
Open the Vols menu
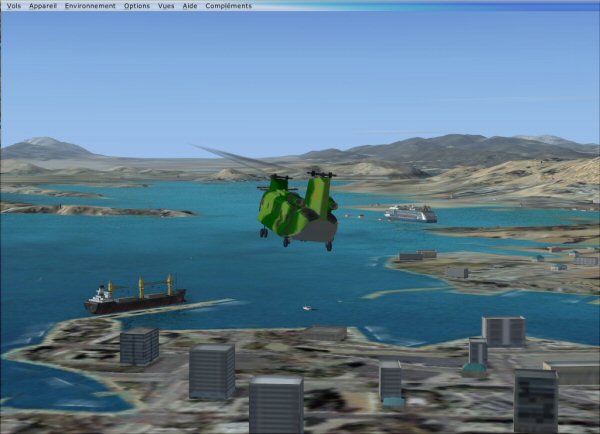[x=14, y=6]
